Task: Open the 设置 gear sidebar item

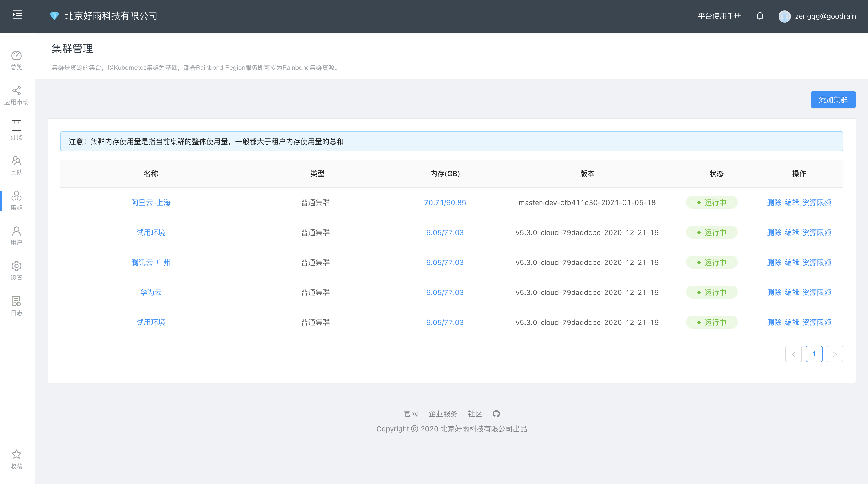Action: [17, 271]
